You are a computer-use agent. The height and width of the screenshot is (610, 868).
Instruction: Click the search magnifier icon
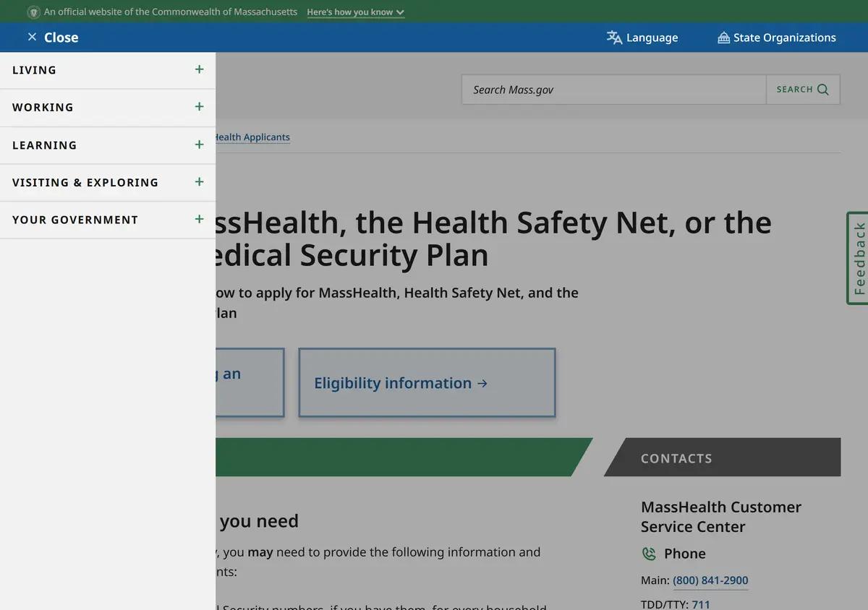coord(823,90)
